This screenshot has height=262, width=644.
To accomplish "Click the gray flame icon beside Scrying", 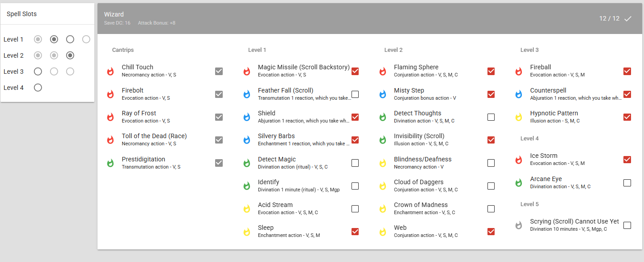I will pos(519,225).
